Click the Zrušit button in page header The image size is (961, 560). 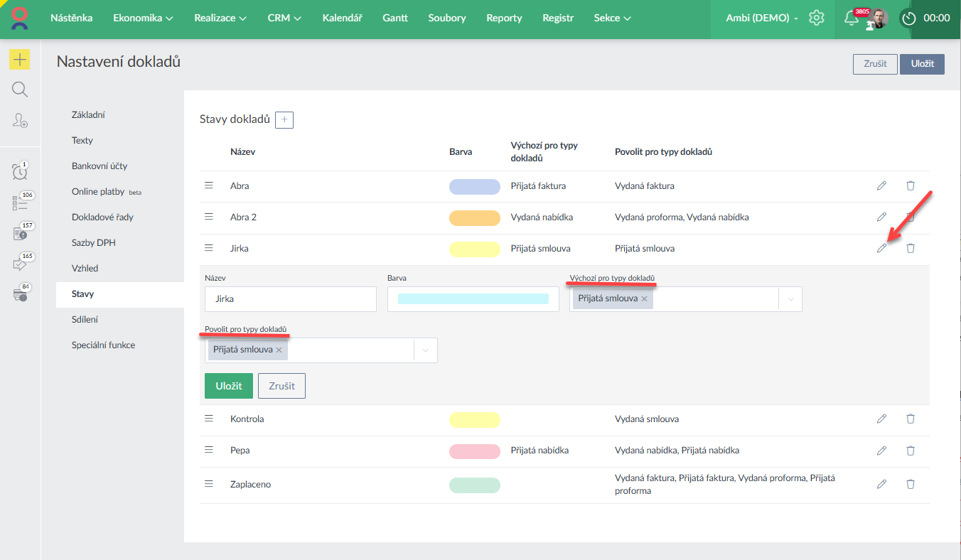[875, 64]
